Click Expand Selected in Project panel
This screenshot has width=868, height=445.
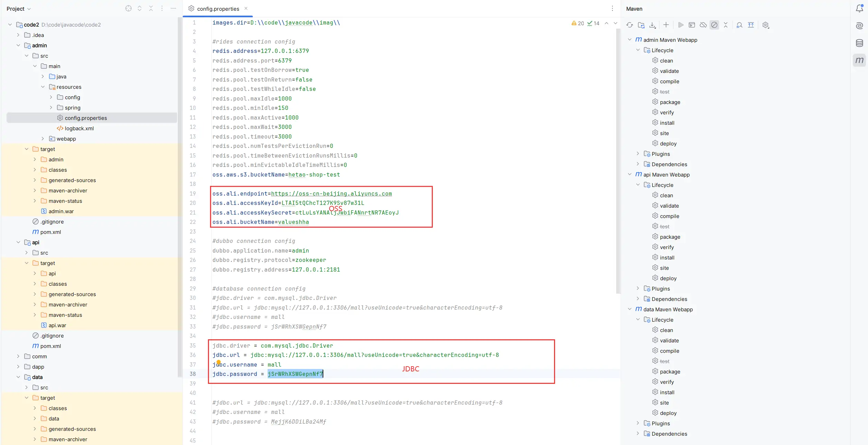pyautogui.click(x=140, y=9)
